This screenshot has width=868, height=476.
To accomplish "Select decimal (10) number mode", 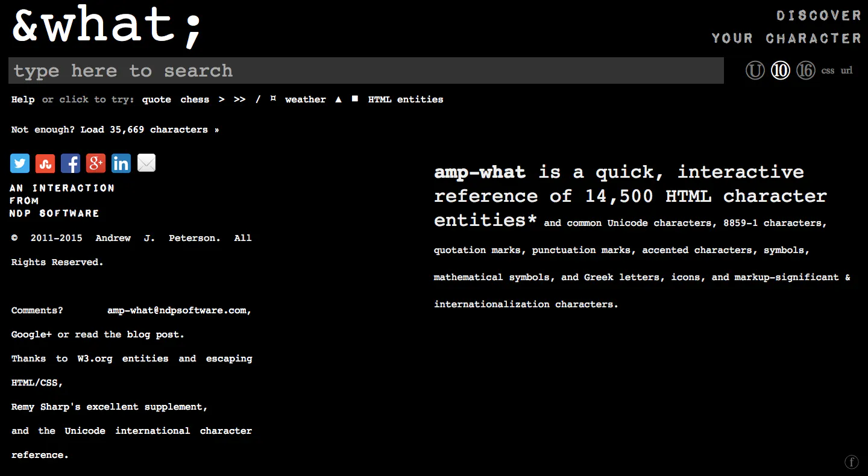I will (780, 70).
